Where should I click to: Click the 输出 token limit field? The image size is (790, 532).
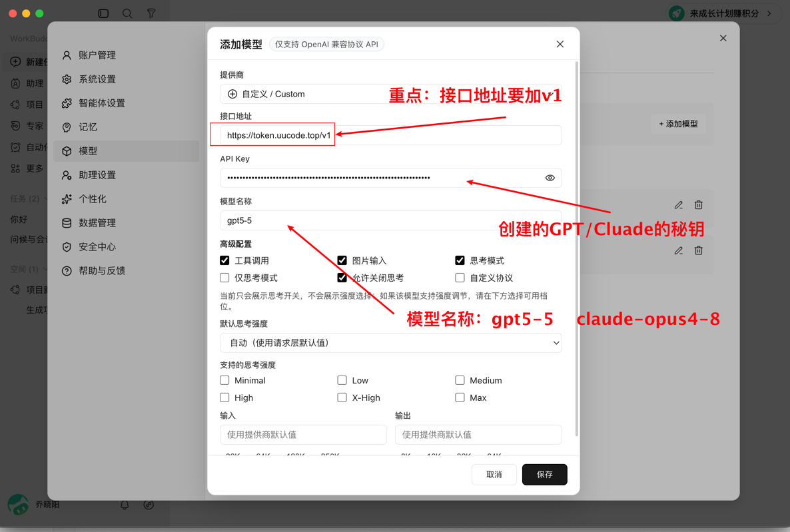[479, 435]
